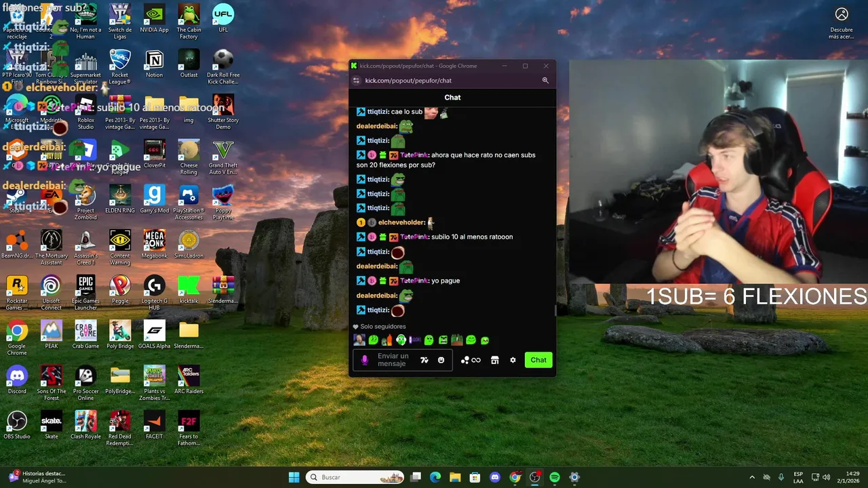Image resolution: width=868 pixels, height=488 pixels.
Task: Click the green Chat send button
Action: (x=538, y=360)
